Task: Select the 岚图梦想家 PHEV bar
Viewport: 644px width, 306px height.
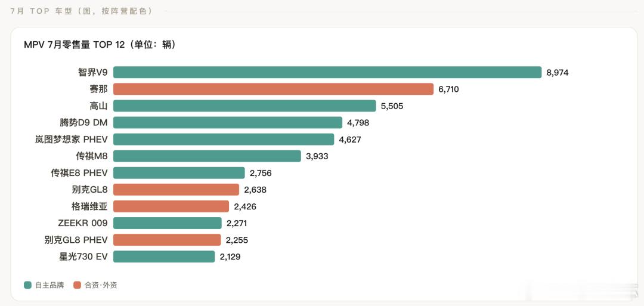Action: (x=224, y=139)
